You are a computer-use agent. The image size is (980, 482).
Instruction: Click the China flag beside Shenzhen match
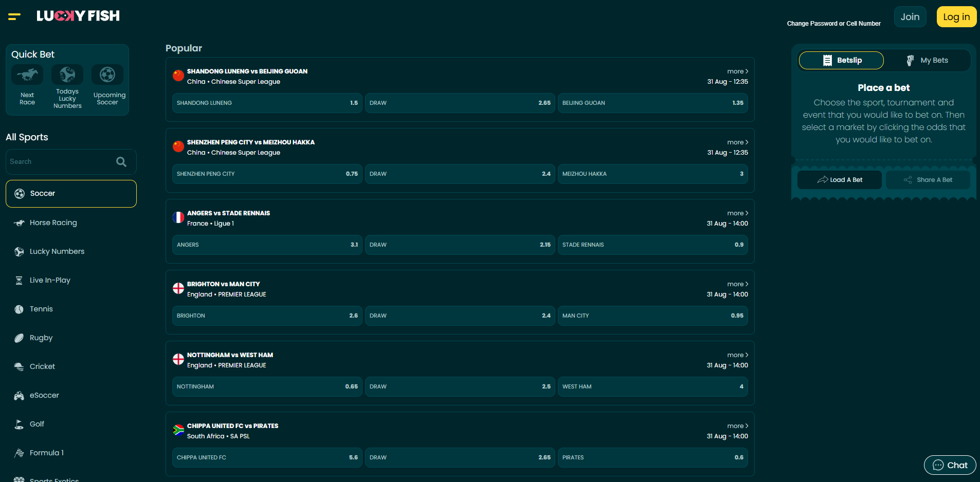tap(178, 146)
